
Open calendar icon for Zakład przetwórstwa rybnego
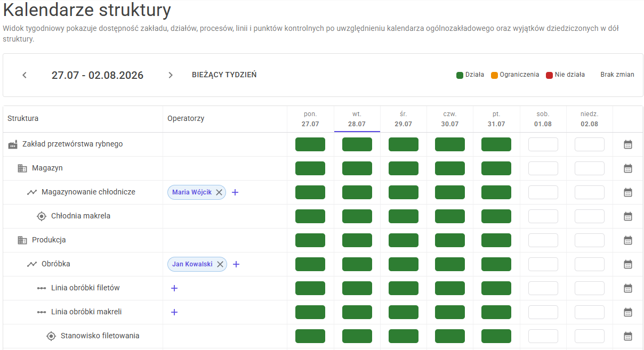coord(628,144)
